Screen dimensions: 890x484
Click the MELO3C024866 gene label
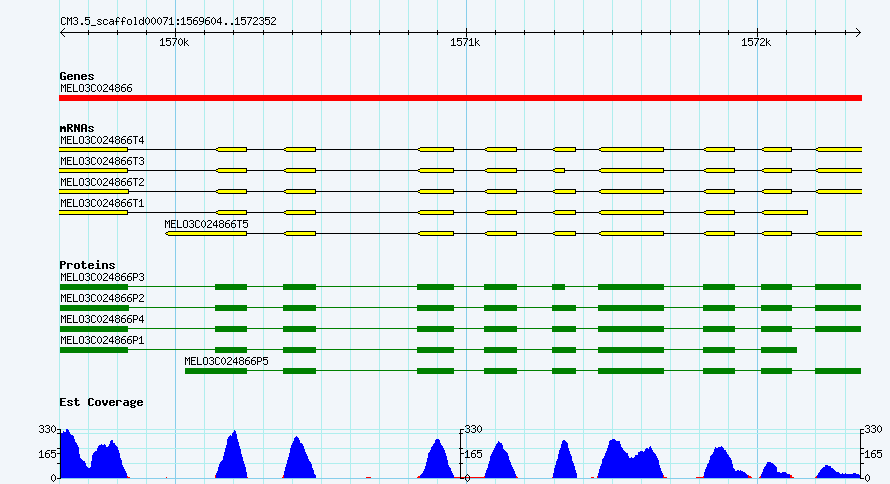pos(96,89)
